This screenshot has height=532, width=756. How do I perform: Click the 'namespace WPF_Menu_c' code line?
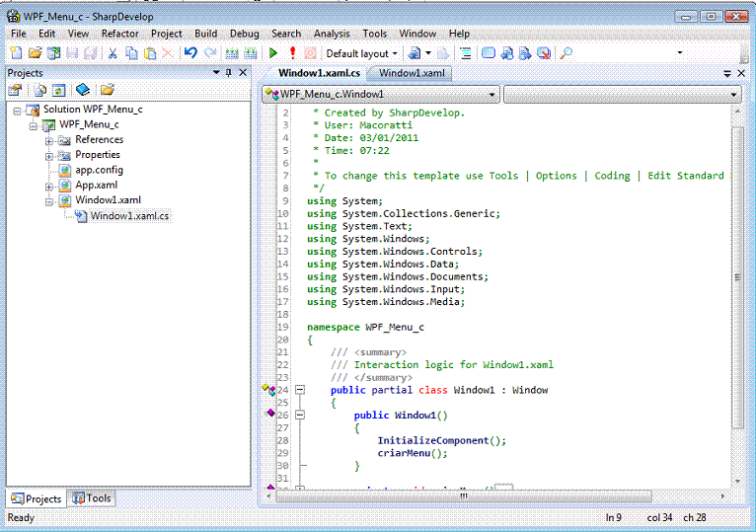[x=365, y=327]
